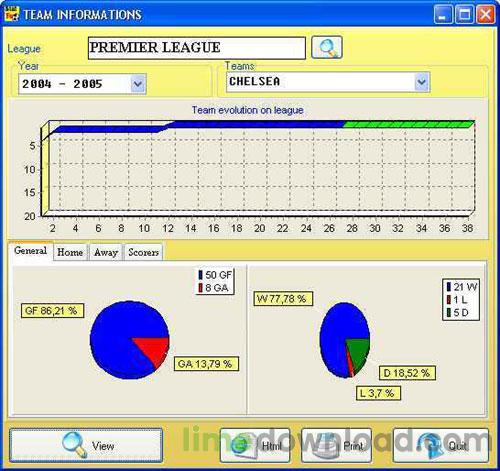
Task: Click the Print button
Action: click(336, 445)
